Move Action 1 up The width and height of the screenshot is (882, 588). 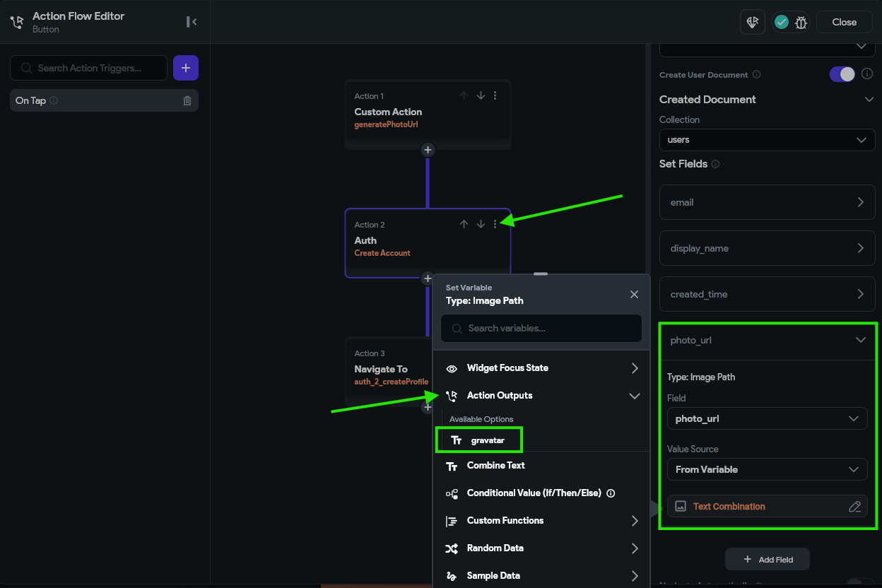pyautogui.click(x=464, y=95)
